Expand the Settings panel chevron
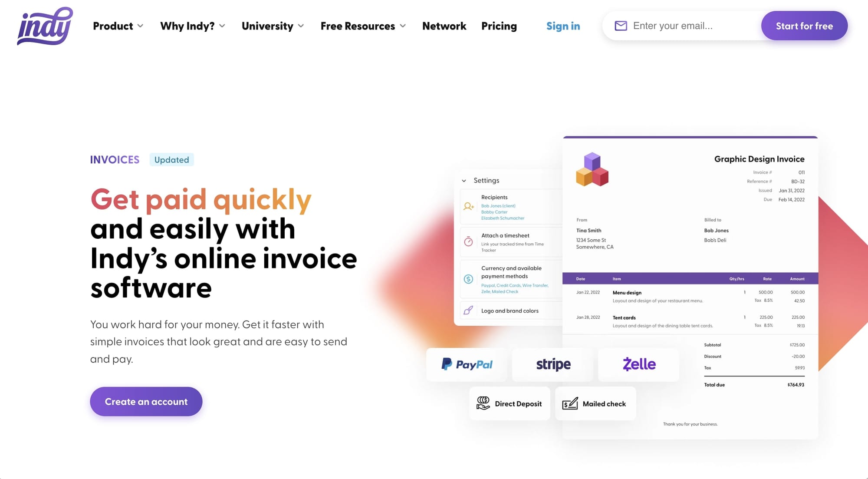Image resolution: width=868 pixels, height=479 pixels. 465,181
